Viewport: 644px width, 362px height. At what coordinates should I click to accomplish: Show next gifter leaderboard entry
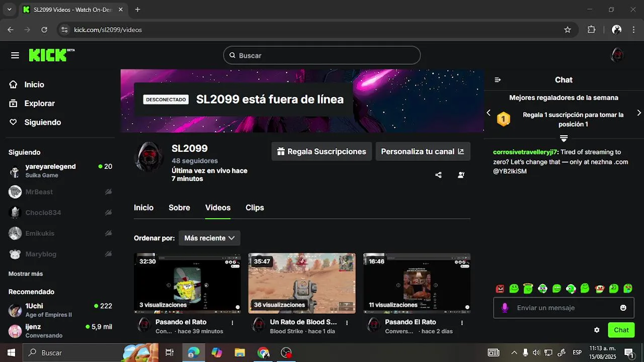(x=639, y=113)
